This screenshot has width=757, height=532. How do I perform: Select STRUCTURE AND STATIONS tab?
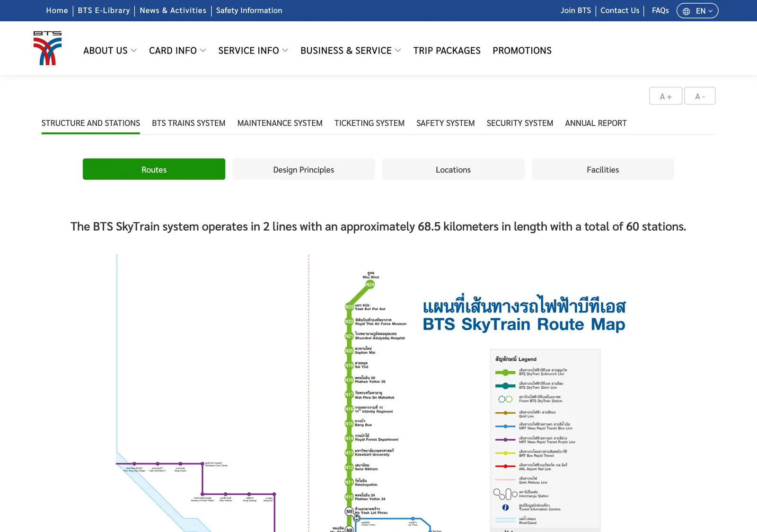click(90, 123)
